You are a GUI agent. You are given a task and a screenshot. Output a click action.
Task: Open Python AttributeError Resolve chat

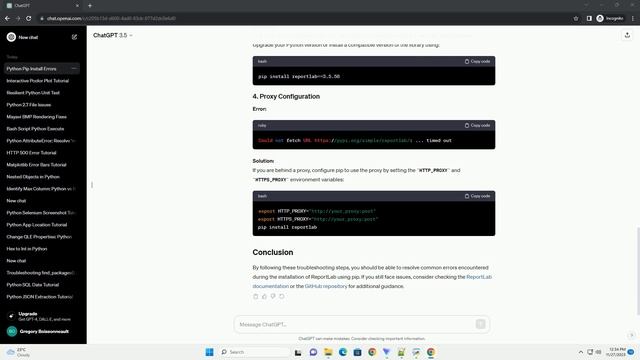pyautogui.click(x=41, y=141)
